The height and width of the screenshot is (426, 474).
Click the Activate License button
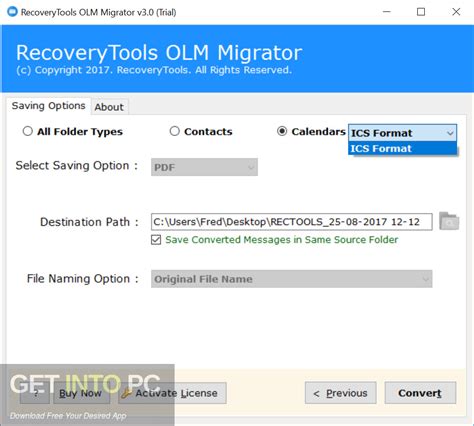click(x=172, y=393)
